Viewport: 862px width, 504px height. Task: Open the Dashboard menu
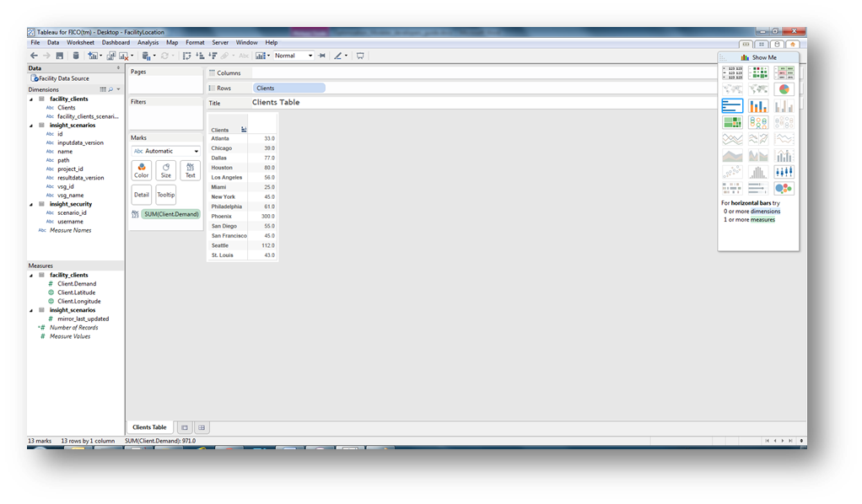pos(116,42)
